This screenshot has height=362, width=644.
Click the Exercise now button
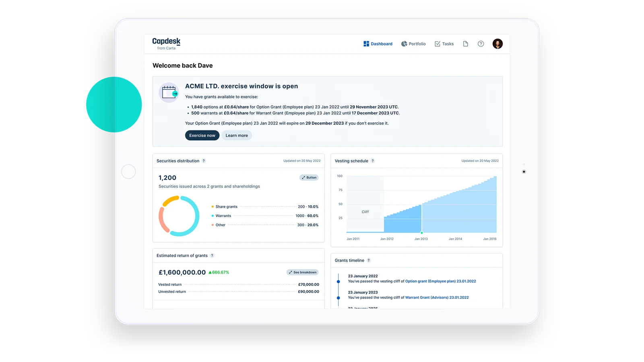tap(202, 136)
